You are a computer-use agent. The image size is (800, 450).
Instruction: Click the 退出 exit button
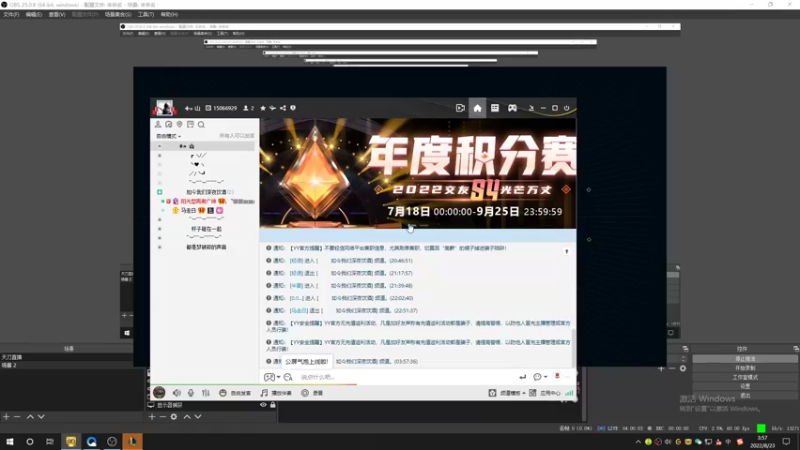[x=745, y=396]
